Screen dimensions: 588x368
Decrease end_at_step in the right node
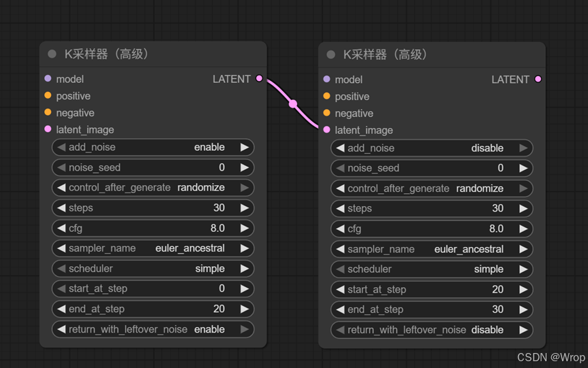[341, 310]
